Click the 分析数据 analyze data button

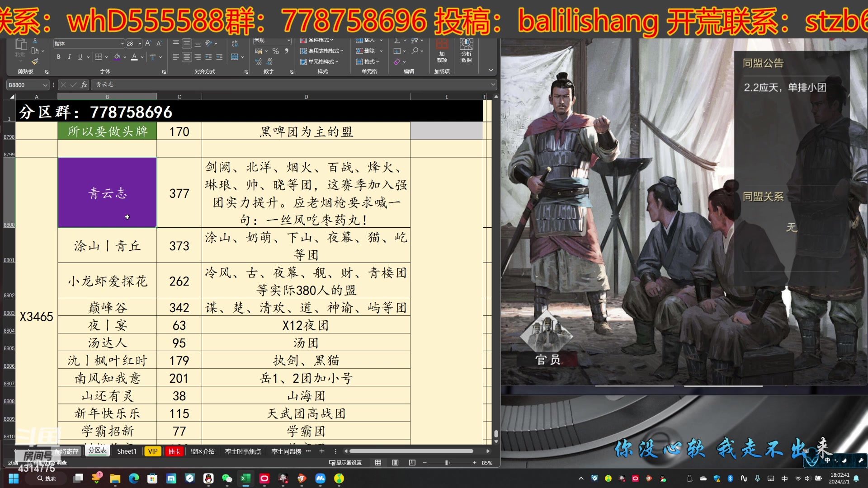tap(467, 51)
